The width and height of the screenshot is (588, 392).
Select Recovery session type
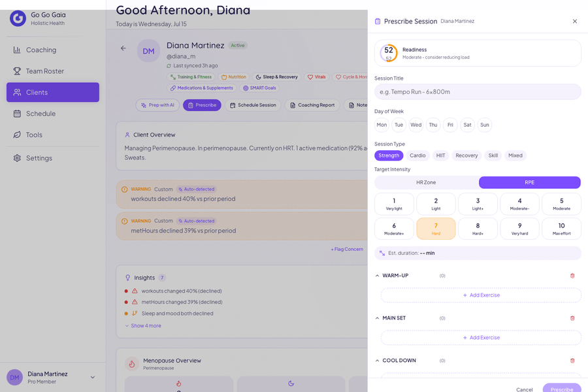466,155
